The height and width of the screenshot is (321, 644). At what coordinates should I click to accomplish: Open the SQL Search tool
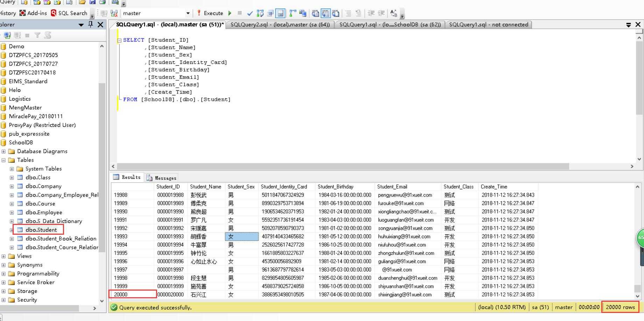point(69,13)
